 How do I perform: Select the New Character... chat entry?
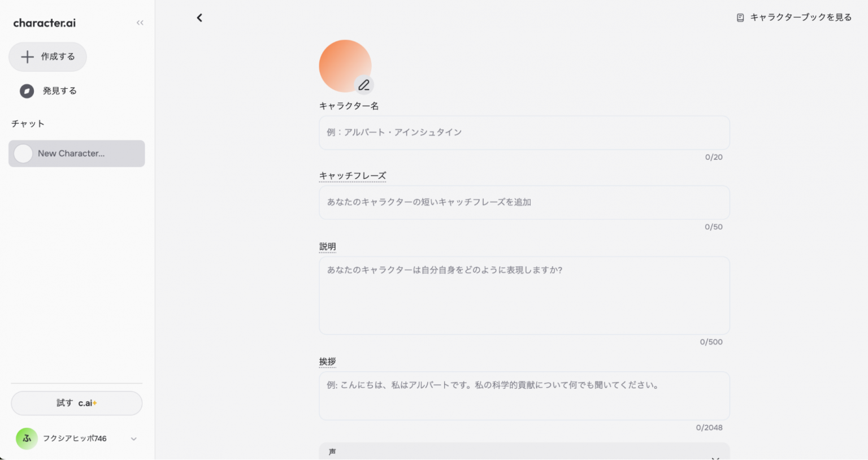[76, 154]
